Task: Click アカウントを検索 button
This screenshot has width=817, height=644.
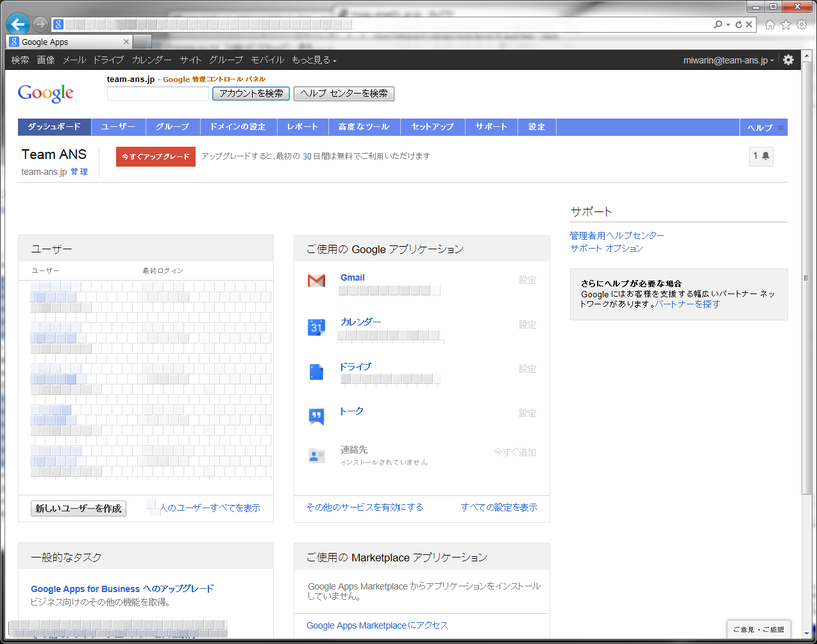Action: point(251,94)
